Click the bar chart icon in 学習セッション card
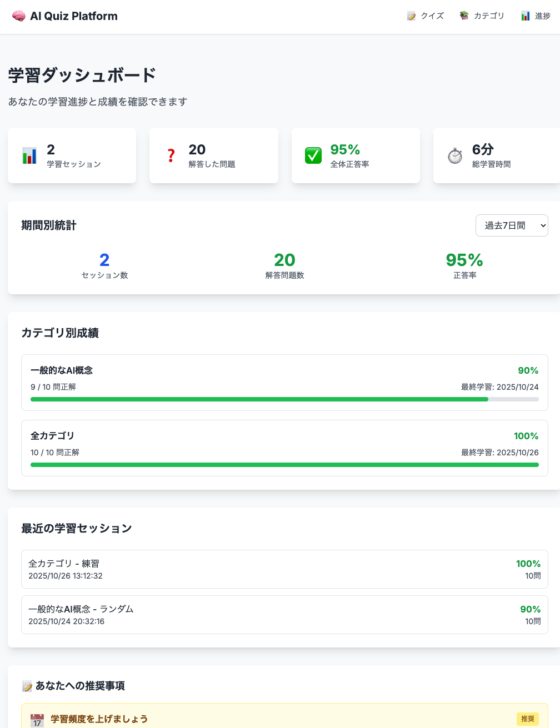560x728 pixels. point(29,156)
